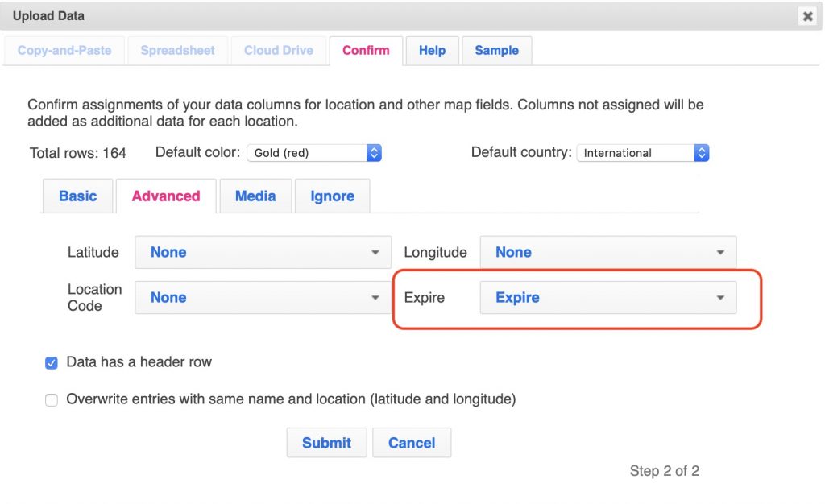Open the Default color dropdown
This screenshot has height=504, width=825.
coord(313,152)
